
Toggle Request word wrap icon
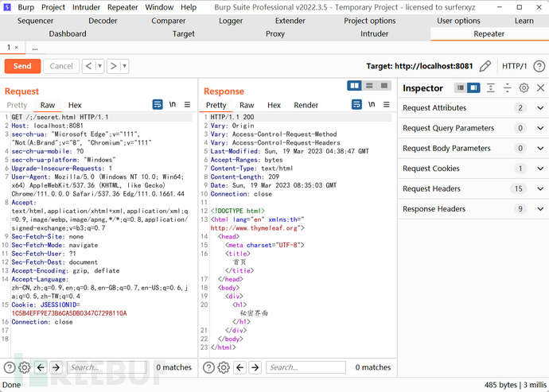click(158, 104)
